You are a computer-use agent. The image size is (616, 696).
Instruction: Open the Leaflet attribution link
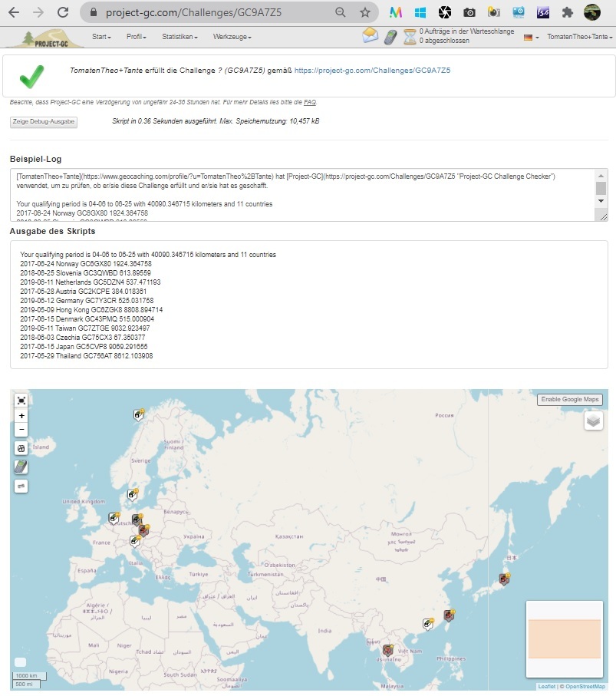pos(546,686)
